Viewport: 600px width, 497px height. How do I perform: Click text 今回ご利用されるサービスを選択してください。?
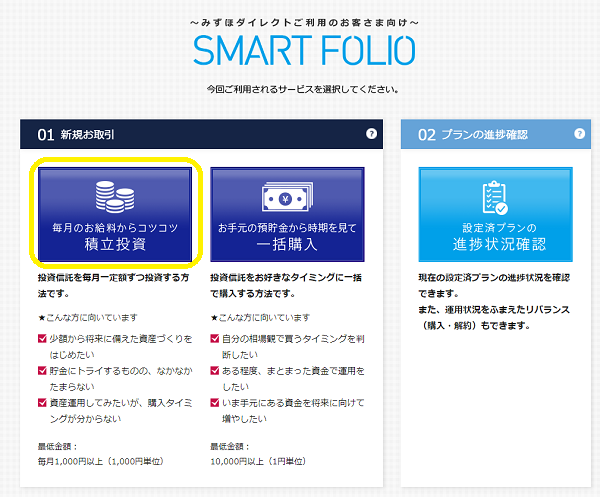(303, 90)
